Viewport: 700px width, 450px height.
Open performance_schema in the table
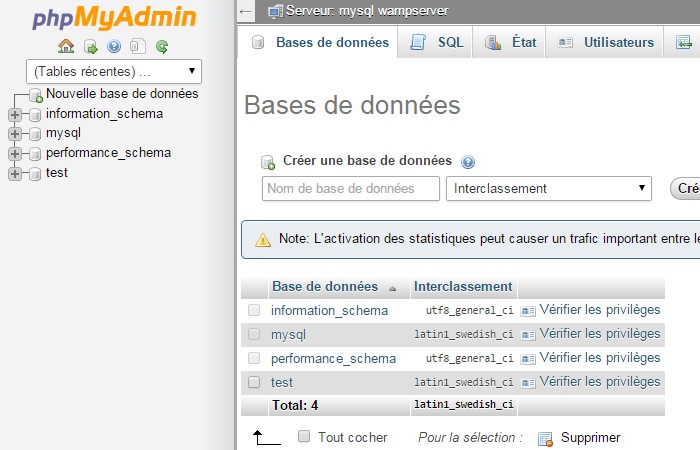click(333, 358)
